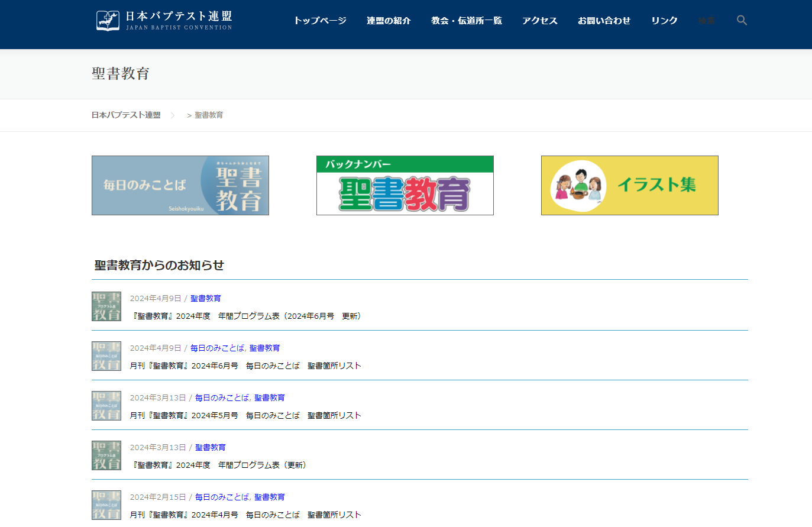
Task: Click 毎日のみことば category on the 2024年5月号 post
Action: tap(222, 397)
